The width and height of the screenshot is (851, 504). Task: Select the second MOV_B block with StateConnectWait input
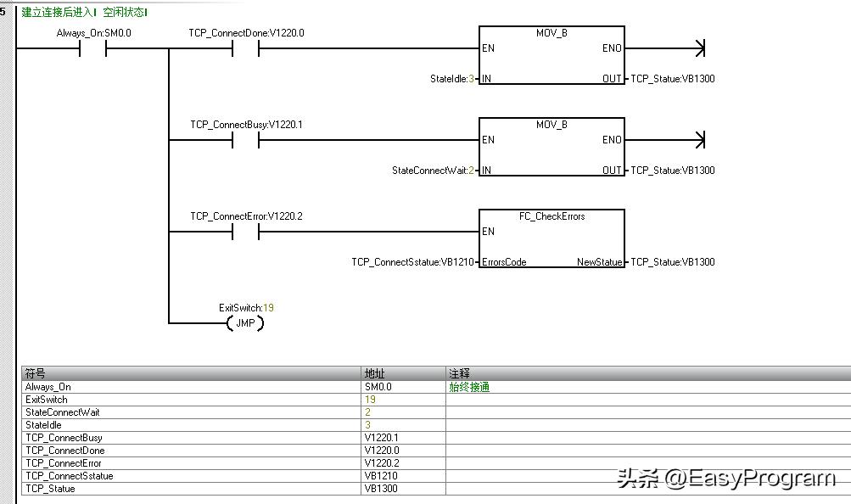(x=552, y=147)
